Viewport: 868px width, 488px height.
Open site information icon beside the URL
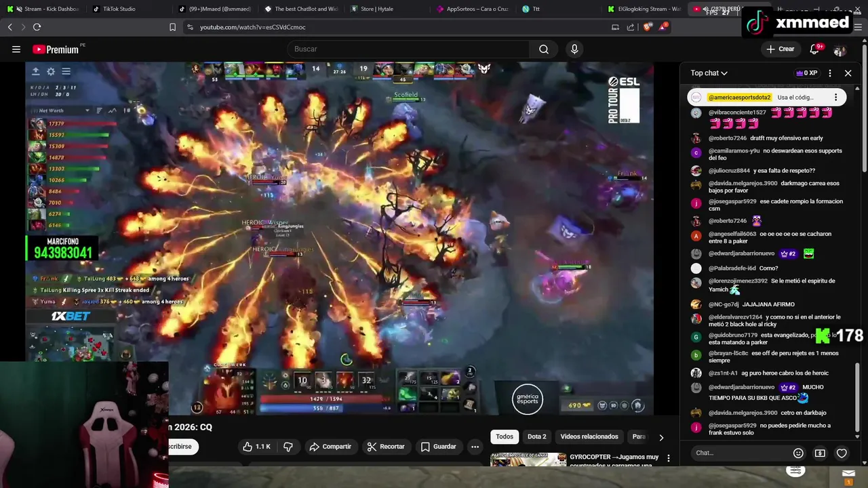(190, 27)
